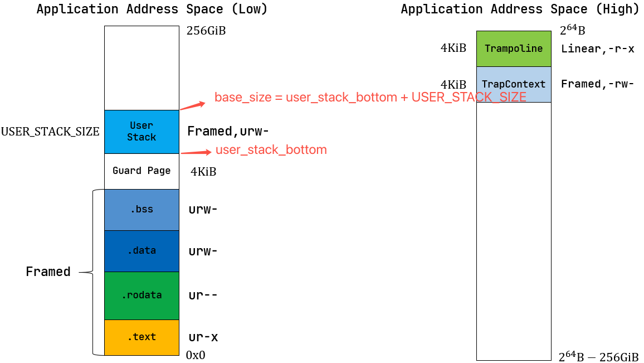Select the .rodata segment block
Viewport: 644px width, 363px height.
point(141,295)
